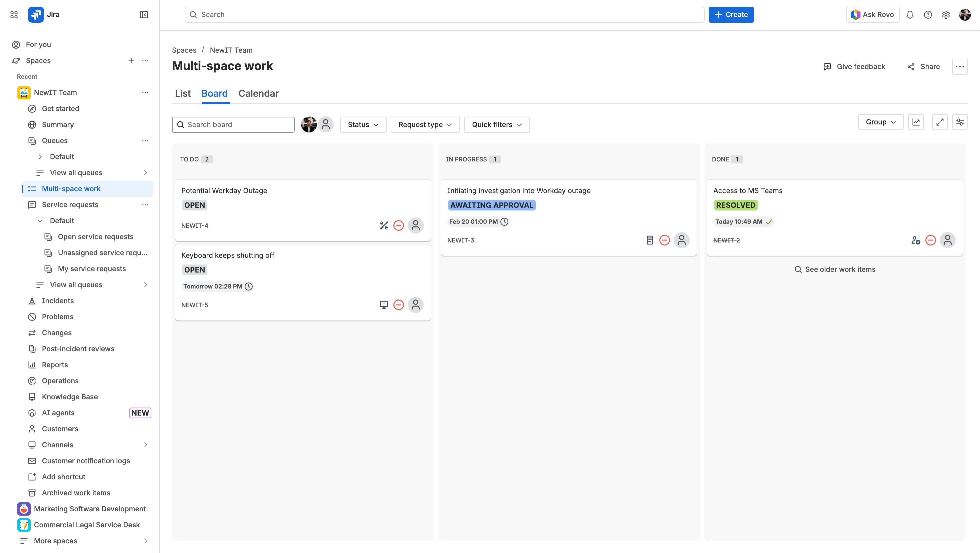980x553 pixels.
Task: Click document icon on NEWIT-3 card
Action: point(650,240)
